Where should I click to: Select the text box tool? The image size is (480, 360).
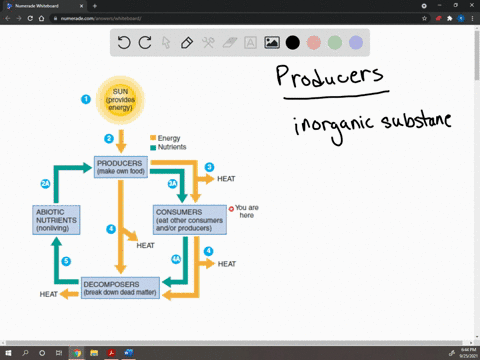(250, 43)
